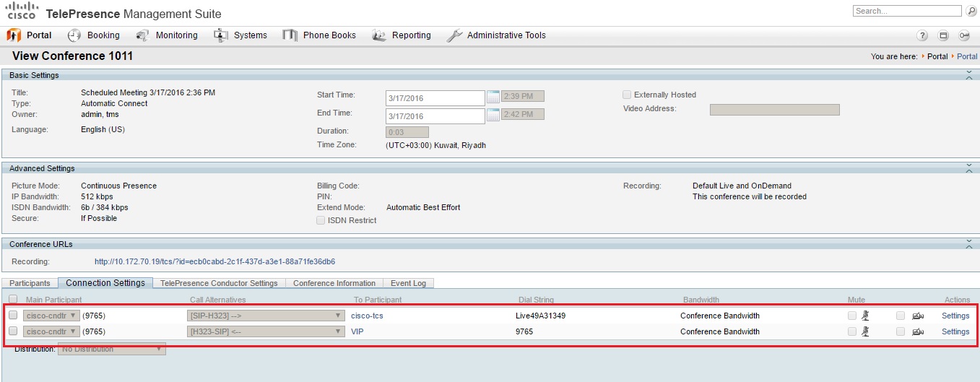
Task: Toggle the ISDN Restrict checkbox
Action: pyautogui.click(x=321, y=220)
